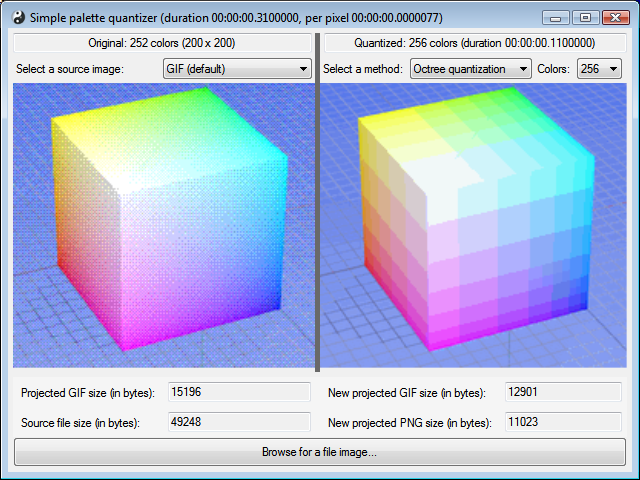Select the New projected PNG size field 11023

[x=563, y=422]
